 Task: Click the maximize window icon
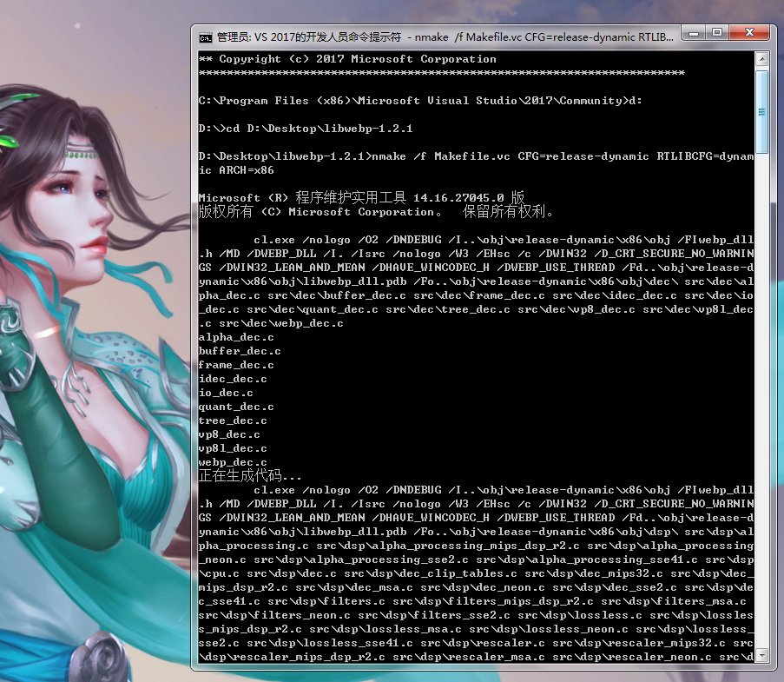[x=717, y=33]
